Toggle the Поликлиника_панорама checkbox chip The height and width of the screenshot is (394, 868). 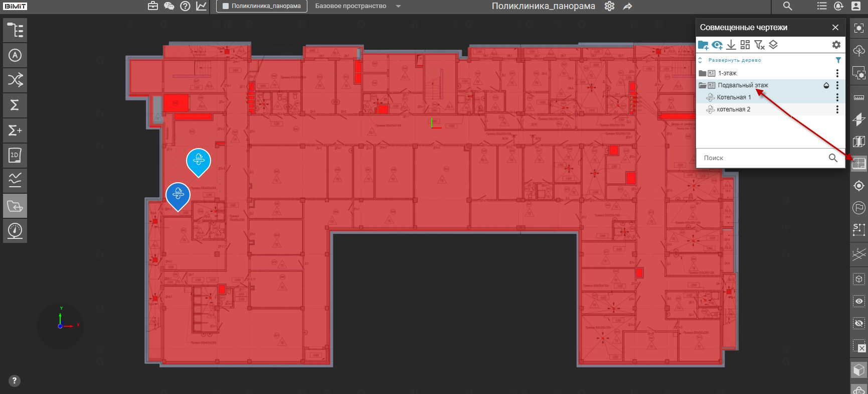click(262, 6)
